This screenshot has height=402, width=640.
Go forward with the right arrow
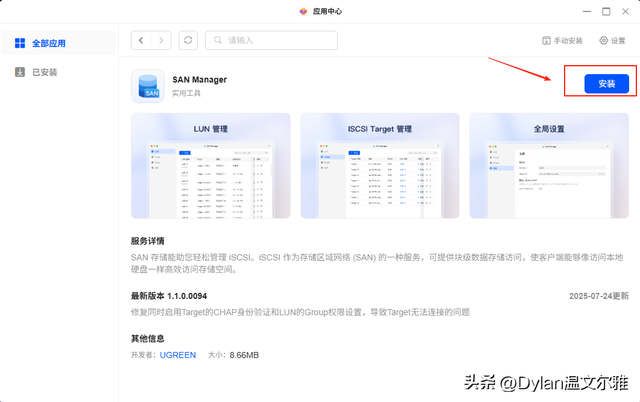click(x=161, y=40)
